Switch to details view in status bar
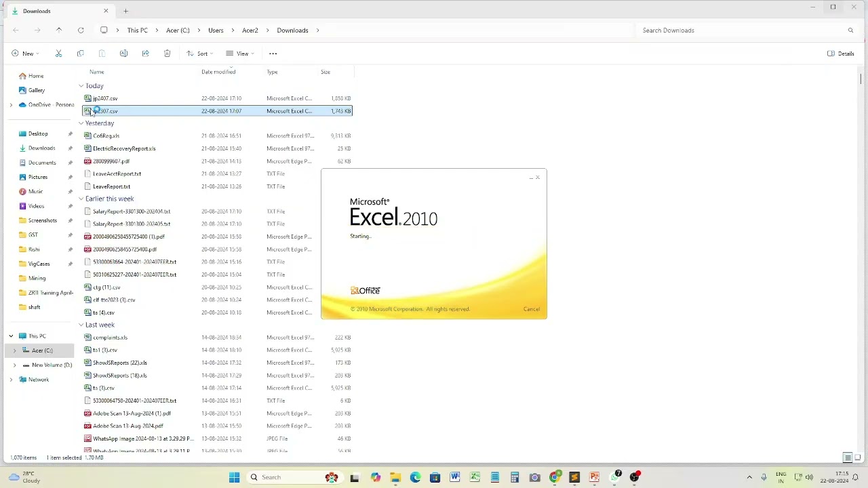Image resolution: width=868 pixels, height=488 pixels. click(x=848, y=458)
